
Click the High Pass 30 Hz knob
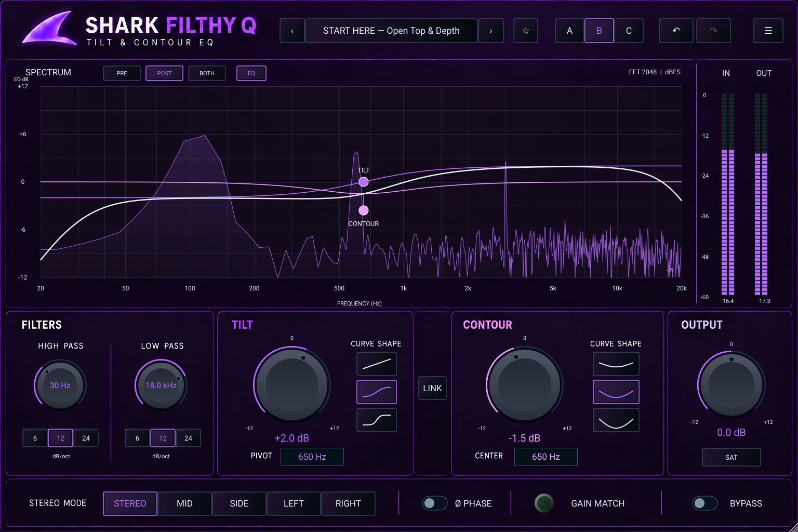[x=60, y=385]
